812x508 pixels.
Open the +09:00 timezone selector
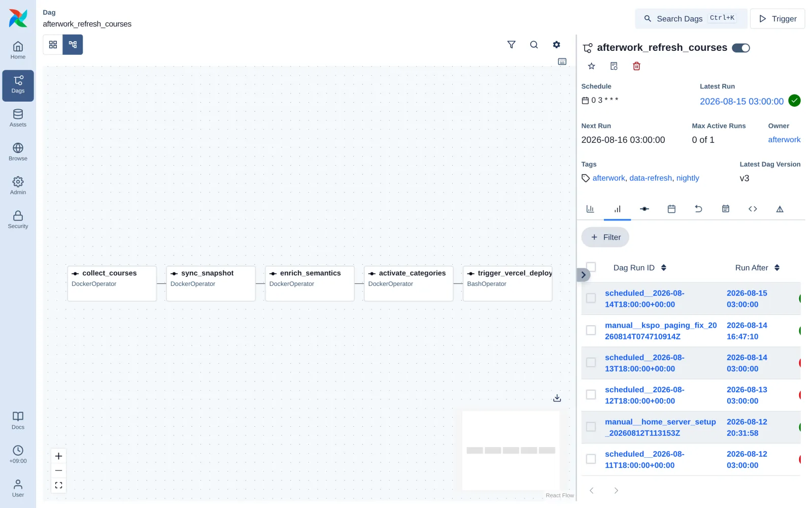pyautogui.click(x=18, y=455)
